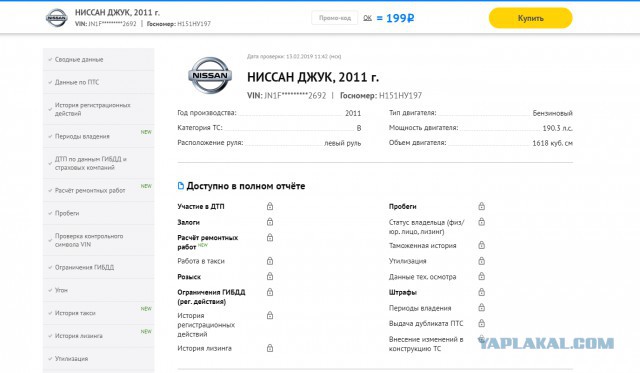Viewport: 640px width, 373px height.
Task: Click the lock icon next to Залоги
Action: pyautogui.click(x=270, y=222)
